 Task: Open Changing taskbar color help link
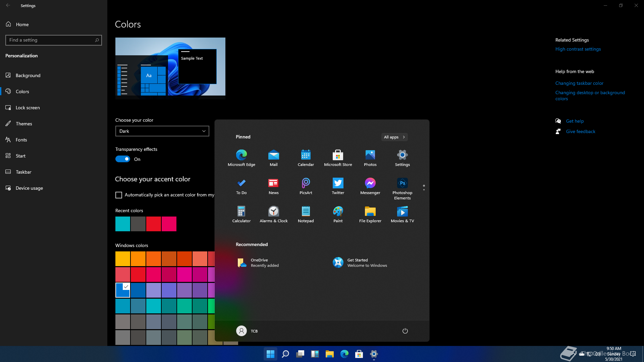tap(579, 83)
